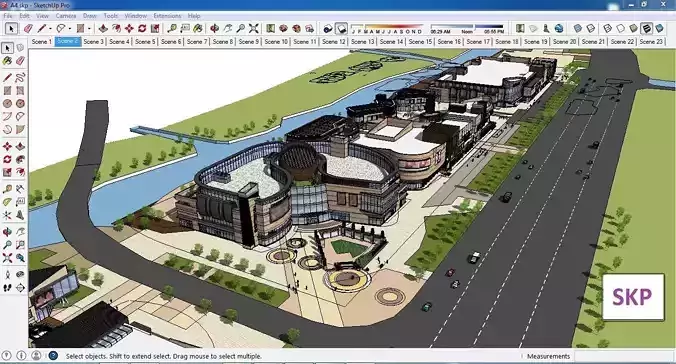
Task: Switch to the Scene 23 tab
Action: pos(651,41)
